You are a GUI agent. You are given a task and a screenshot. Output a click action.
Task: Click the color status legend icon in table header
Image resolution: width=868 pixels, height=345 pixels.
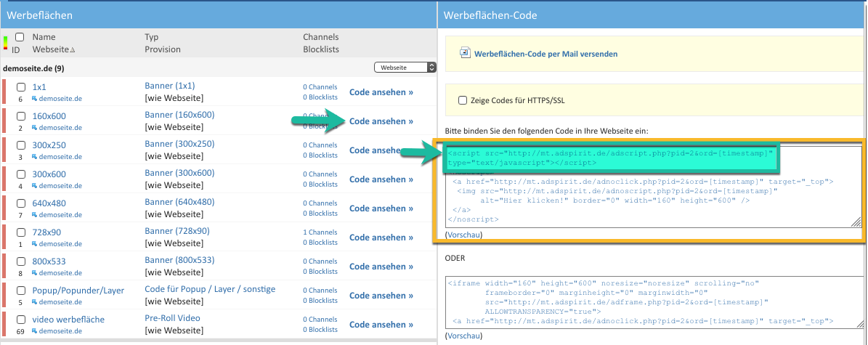point(5,43)
